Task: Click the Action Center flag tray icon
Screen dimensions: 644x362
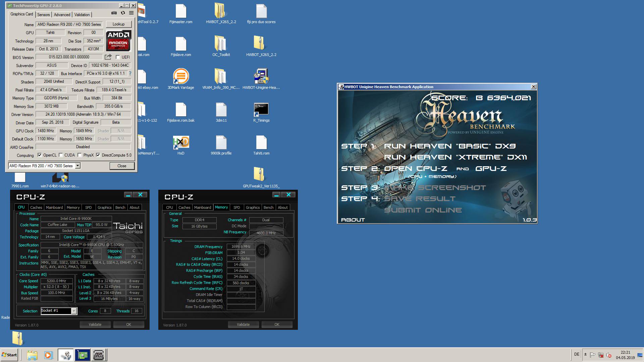Action: pyautogui.click(x=593, y=355)
